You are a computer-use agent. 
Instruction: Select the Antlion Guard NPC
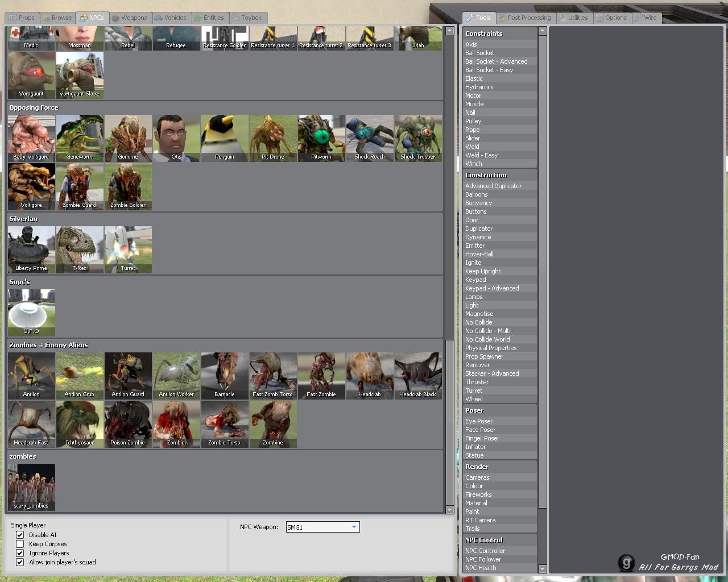coord(128,376)
